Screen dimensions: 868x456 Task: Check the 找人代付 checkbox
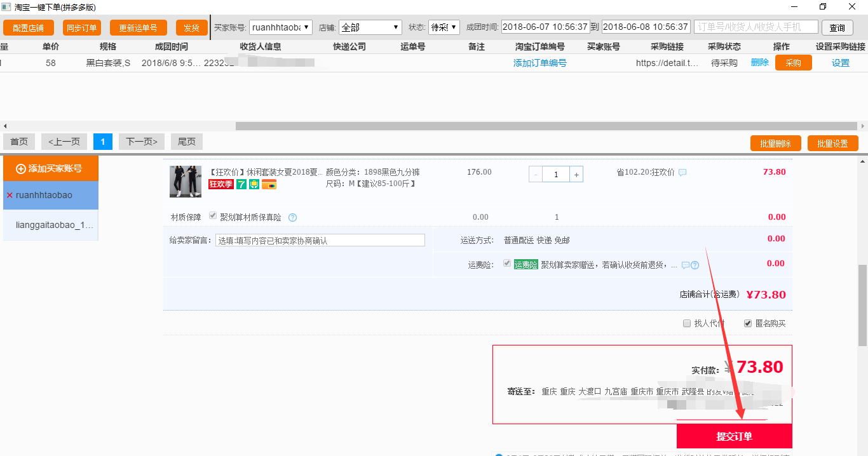686,323
